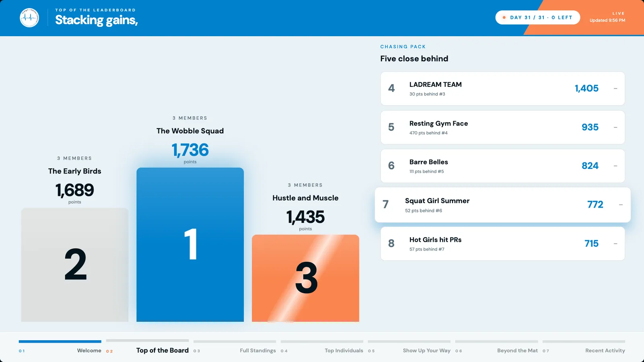
Task: Open the Hot Girls hit PRs card
Action: 503,244
